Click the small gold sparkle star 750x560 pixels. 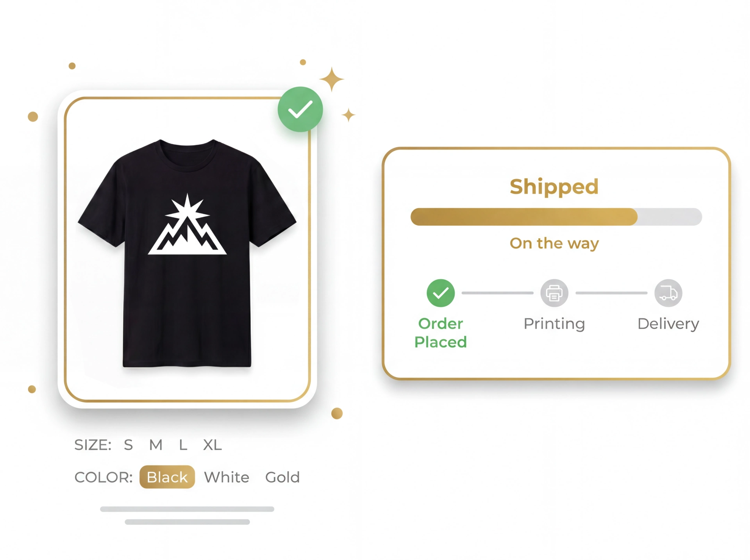point(348,115)
